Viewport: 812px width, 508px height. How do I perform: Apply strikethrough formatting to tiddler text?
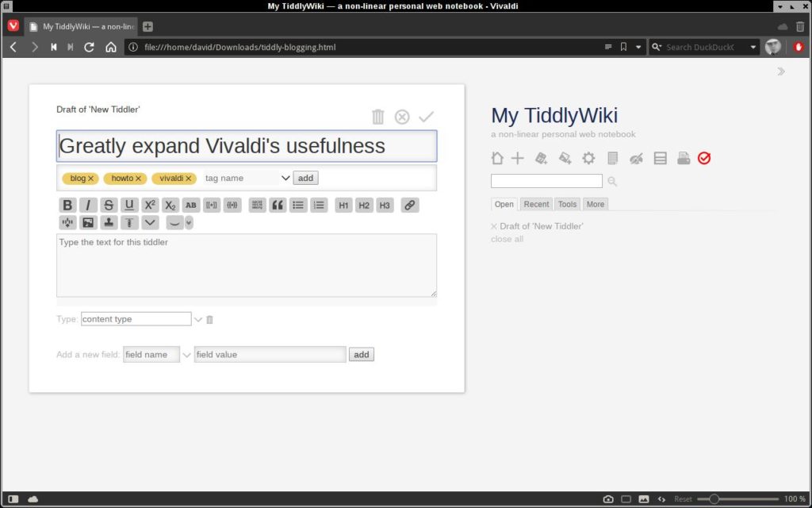point(108,206)
